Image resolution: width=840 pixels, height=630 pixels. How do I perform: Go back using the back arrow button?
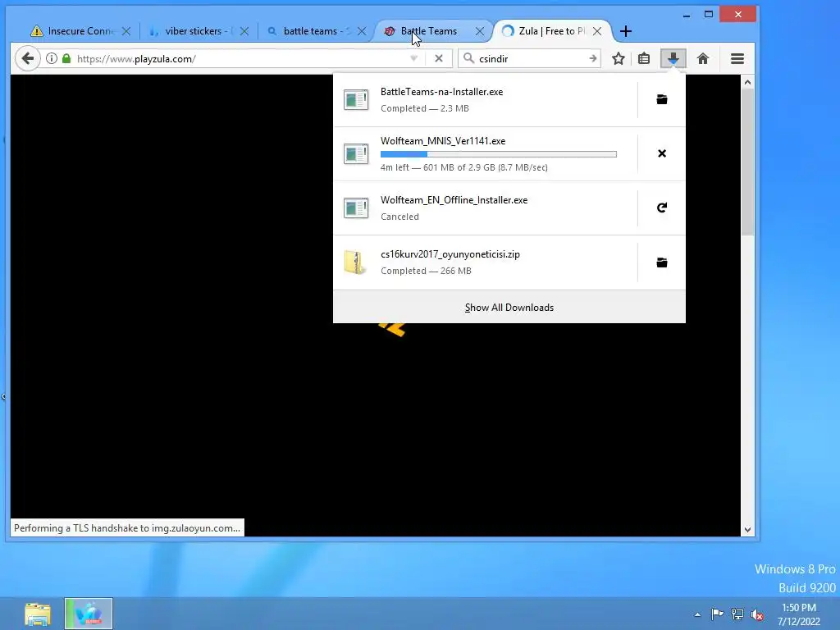[28, 58]
